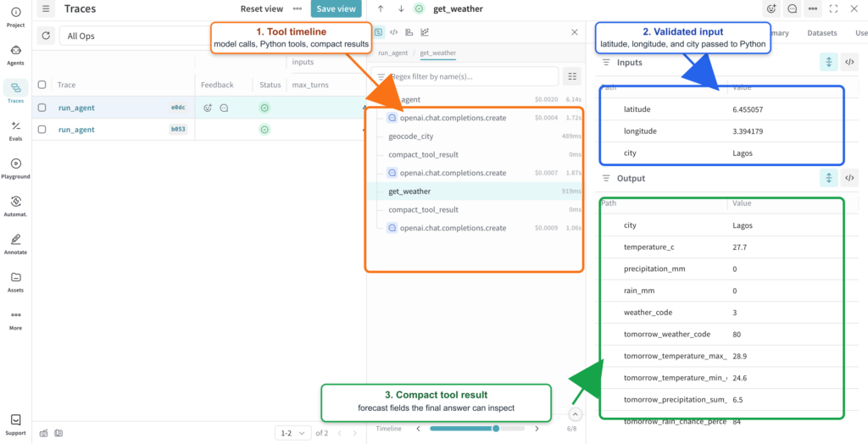
Task: Open the More menu in sidebar
Action: [15, 319]
